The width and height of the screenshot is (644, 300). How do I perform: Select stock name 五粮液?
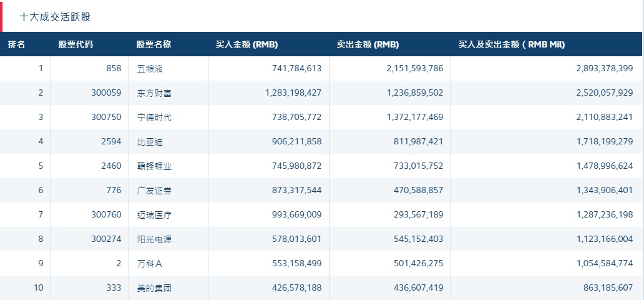(150, 69)
